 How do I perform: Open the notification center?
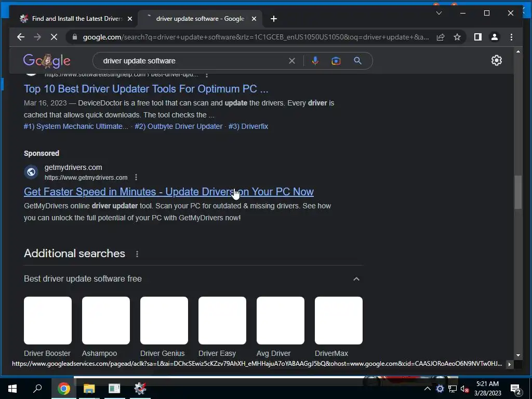(x=516, y=389)
